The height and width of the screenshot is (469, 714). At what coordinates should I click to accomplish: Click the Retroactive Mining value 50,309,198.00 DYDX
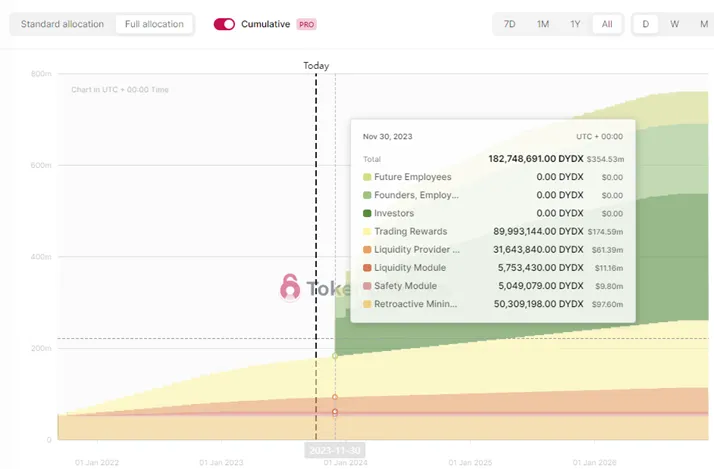point(539,304)
